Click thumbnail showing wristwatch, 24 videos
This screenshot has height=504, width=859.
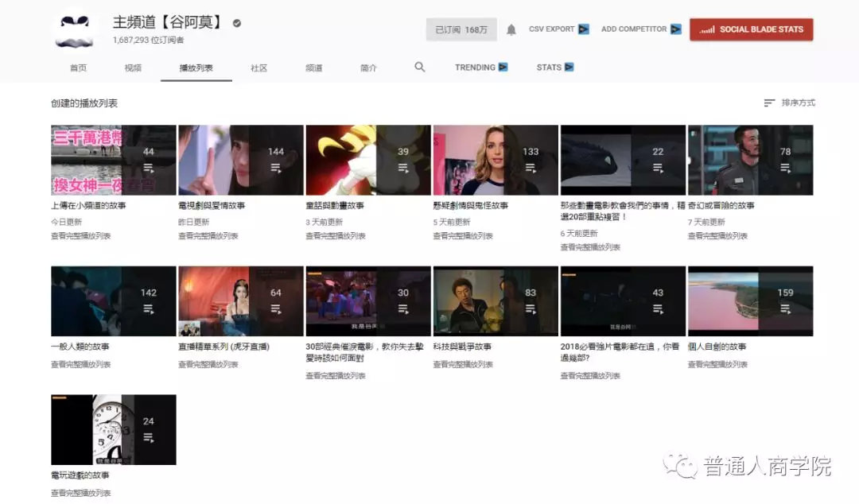114,429
